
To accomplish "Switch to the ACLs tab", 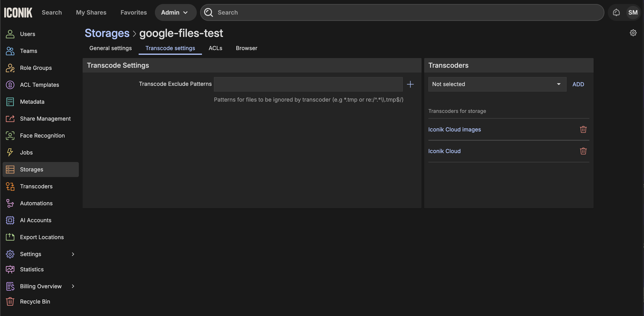I will 215,48.
